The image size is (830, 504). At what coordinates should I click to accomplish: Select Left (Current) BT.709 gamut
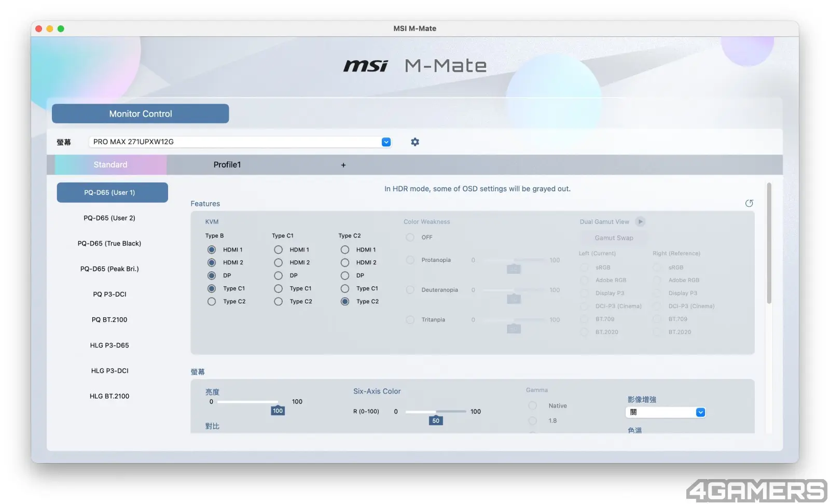pyautogui.click(x=585, y=319)
